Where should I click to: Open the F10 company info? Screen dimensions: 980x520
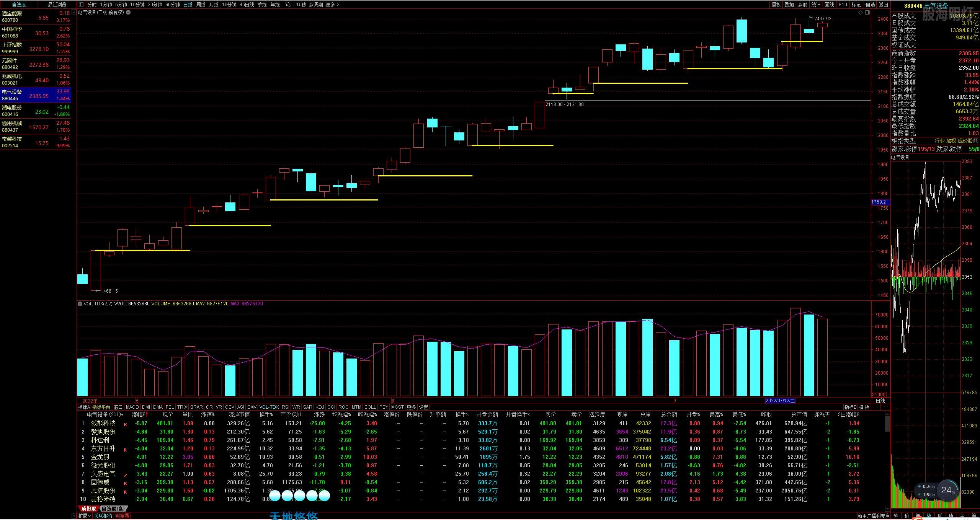click(843, 5)
